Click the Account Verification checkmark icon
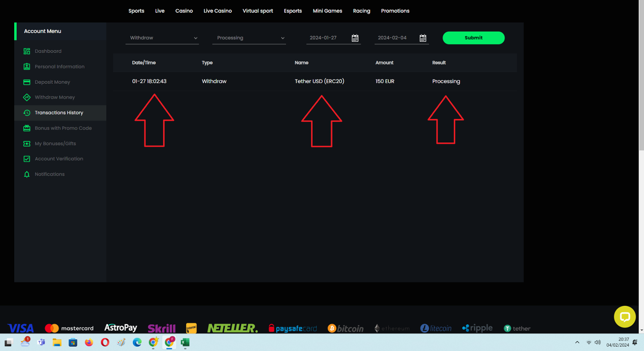The image size is (644, 351). pyautogui.click(x=27, y=159)
